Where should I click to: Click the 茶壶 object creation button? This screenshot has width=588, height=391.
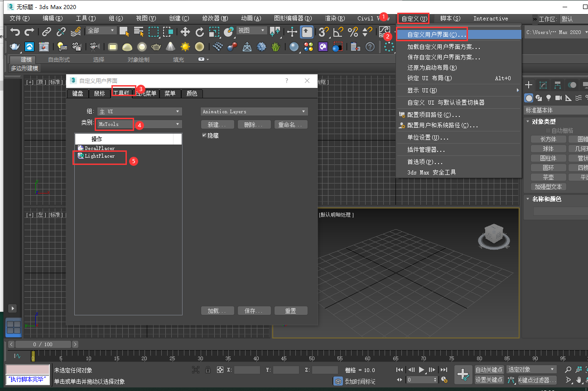pyautogui.click(x=548, y=177)
